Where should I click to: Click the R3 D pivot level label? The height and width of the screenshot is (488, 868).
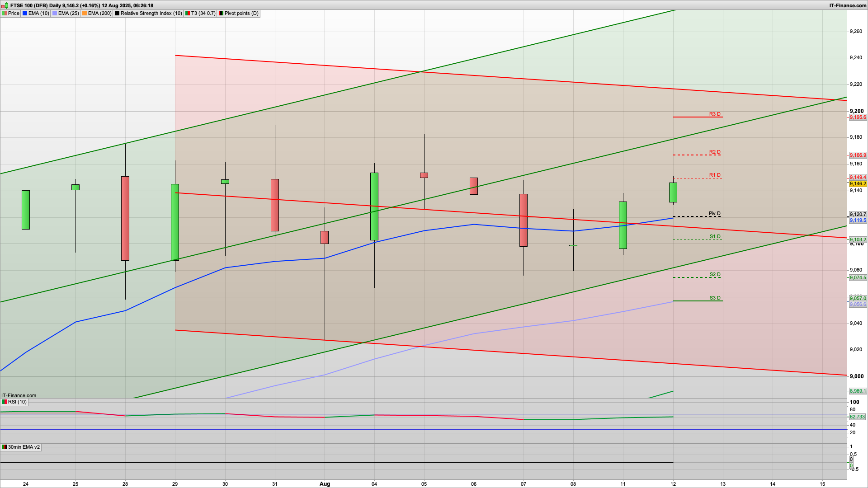(715, 114)
